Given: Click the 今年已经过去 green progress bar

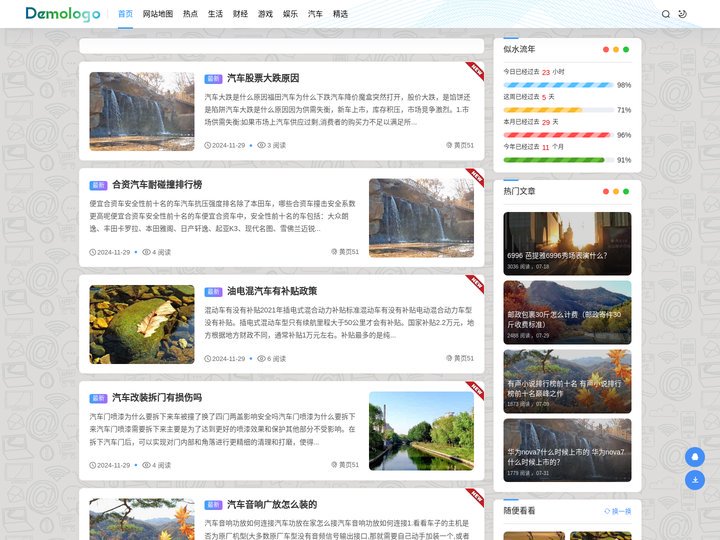Looking at the screenshot, I should tap(558, 160).
